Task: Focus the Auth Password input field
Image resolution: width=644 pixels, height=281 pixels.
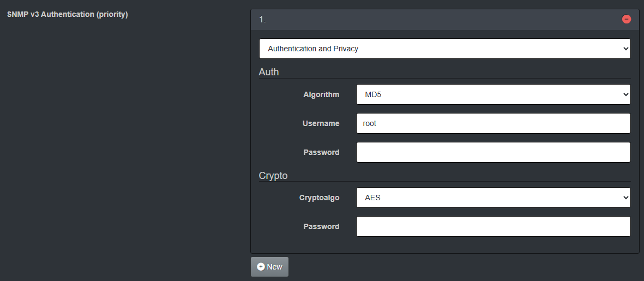Action: (x=493, y=152)
